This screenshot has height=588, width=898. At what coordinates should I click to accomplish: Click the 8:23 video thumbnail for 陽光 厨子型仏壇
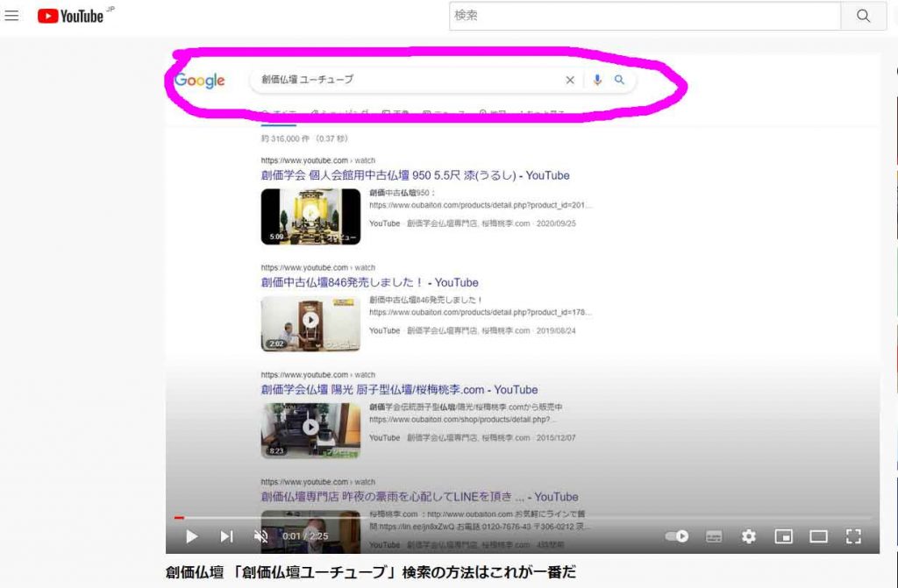(310, 429)
